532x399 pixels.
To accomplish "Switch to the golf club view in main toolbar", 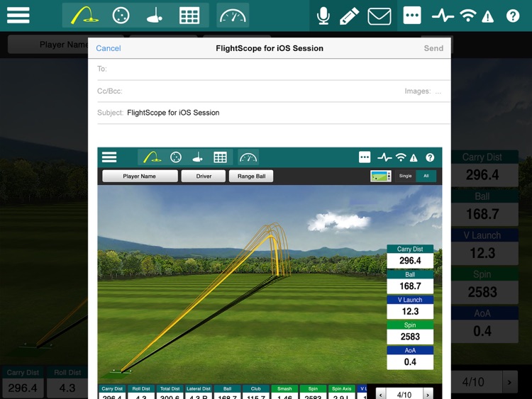I will [155, 16].
